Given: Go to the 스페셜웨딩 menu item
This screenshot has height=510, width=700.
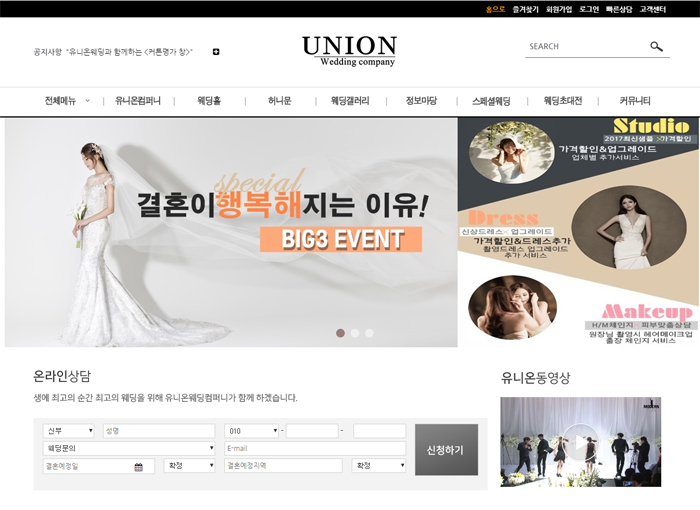Looking at the screenshot, I should (x=491, y=101).
